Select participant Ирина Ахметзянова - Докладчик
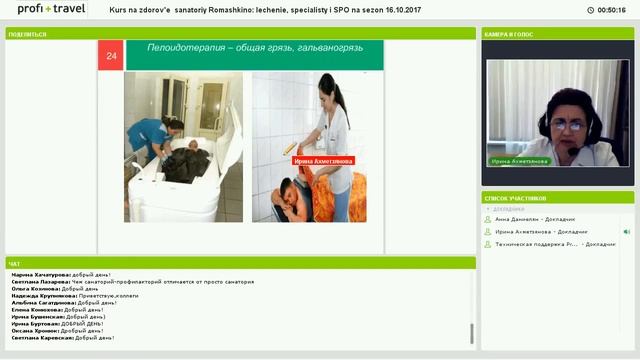The height and width of the screenshot is (360, 640). coord(541,232)
